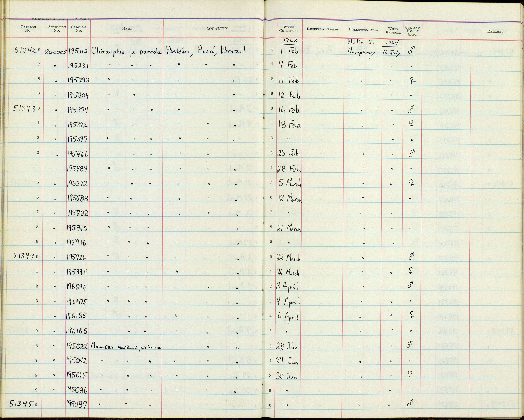Click the 'Remarks' column header

(495, 32)
